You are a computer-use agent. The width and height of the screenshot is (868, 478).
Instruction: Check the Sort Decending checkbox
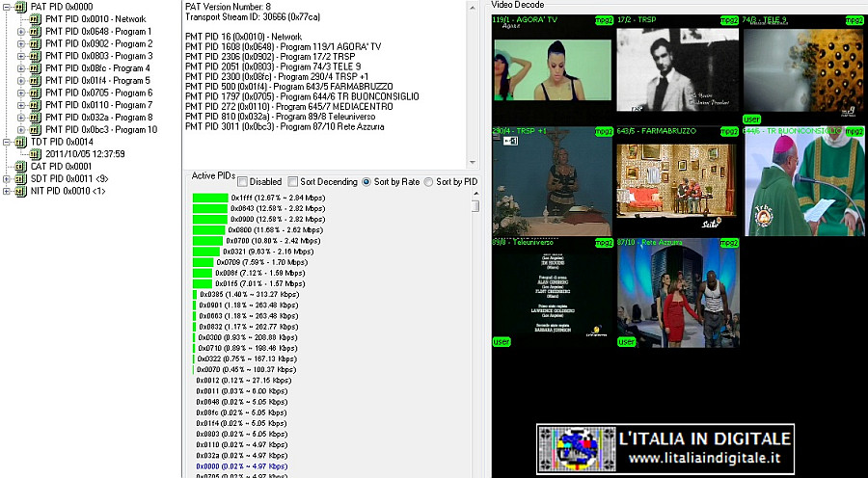click(293, 181)
